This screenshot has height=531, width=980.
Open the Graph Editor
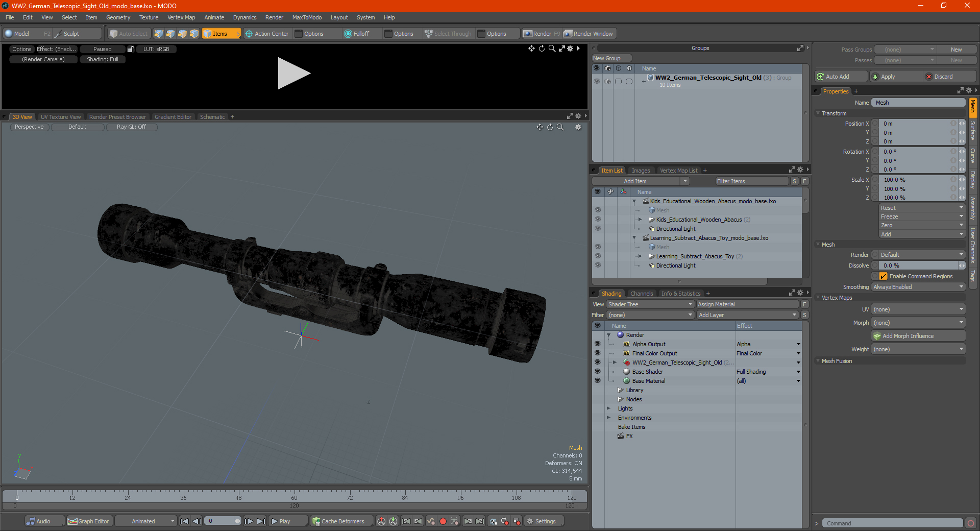point(89,521)
